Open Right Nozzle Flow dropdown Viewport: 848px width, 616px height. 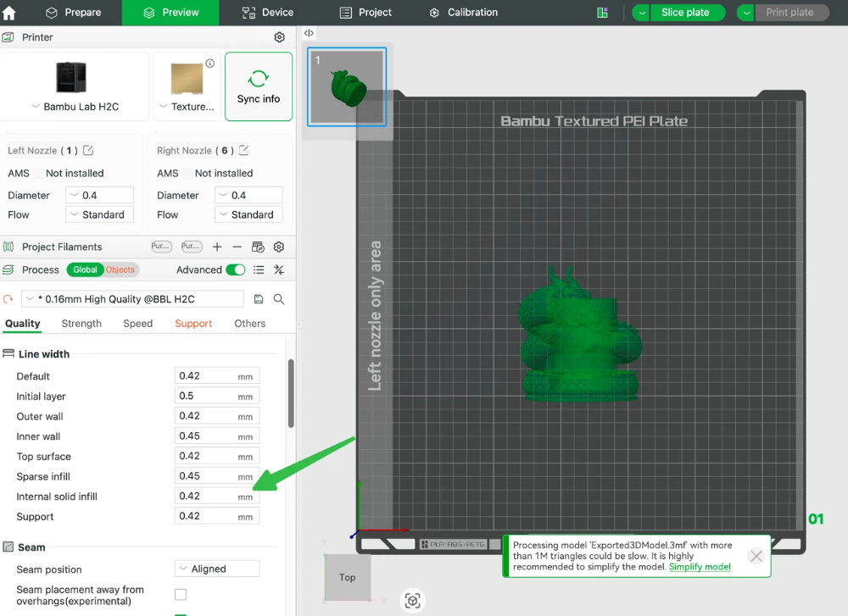pos(248,214)
